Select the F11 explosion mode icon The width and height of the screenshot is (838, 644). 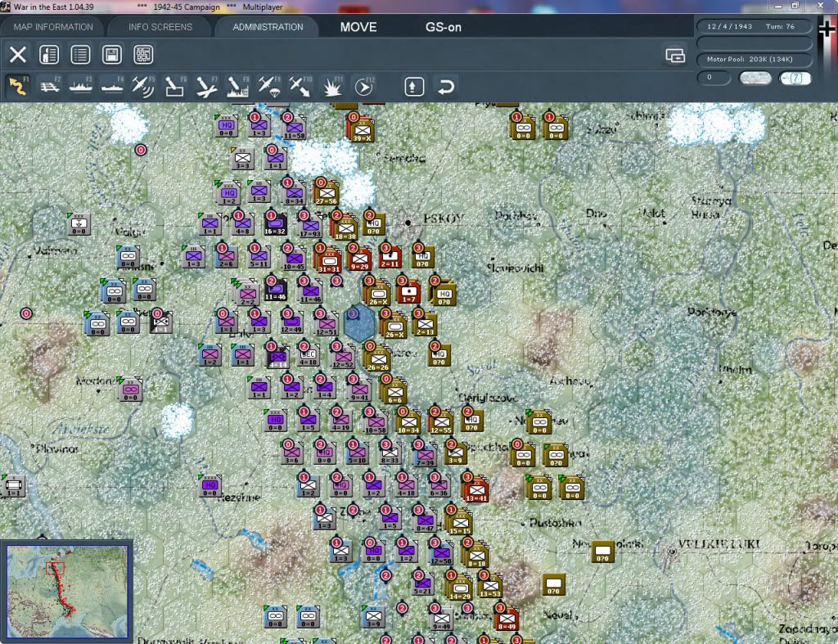[332, 86]
